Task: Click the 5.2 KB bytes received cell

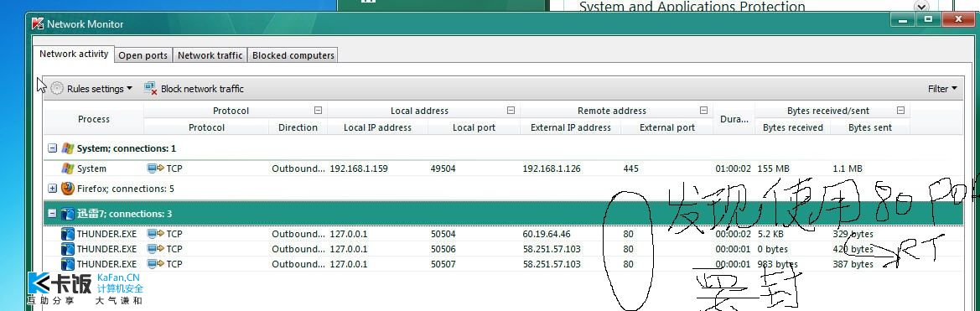Action: 770,234
